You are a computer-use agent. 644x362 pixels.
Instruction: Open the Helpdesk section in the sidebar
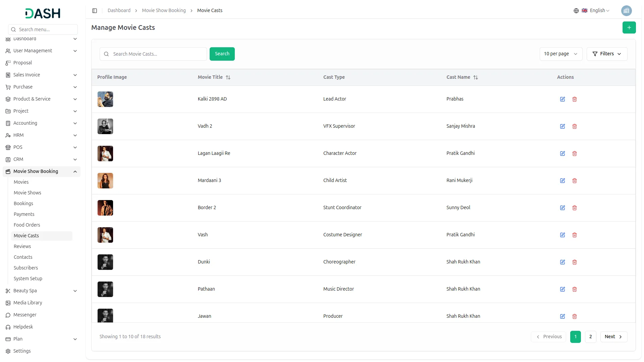coord(23,327)
